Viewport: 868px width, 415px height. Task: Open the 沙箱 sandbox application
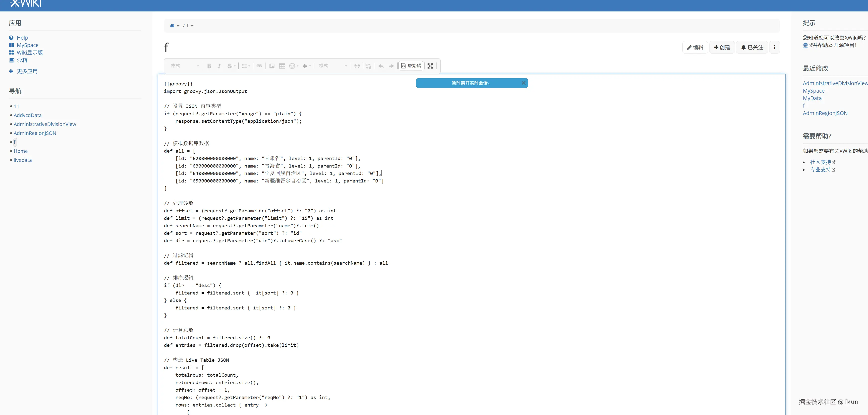click(22, 60)
